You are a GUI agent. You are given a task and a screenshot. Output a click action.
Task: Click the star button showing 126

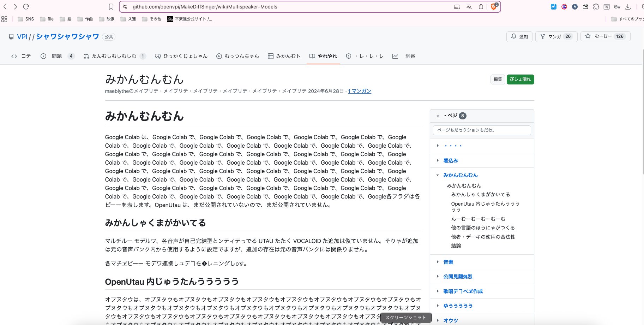tap(605, 36)
